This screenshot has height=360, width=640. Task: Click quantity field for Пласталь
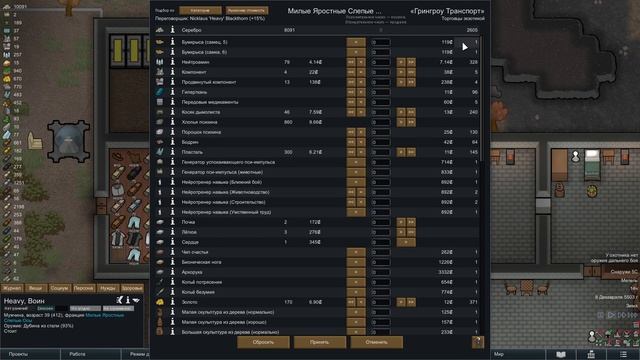coord(380,152)
